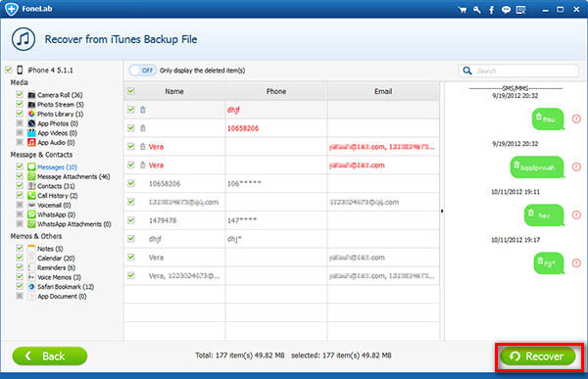This screenshot has height=379, width=588.
Task: Click the Message Attachments icon
Action: tap(31, 176)
